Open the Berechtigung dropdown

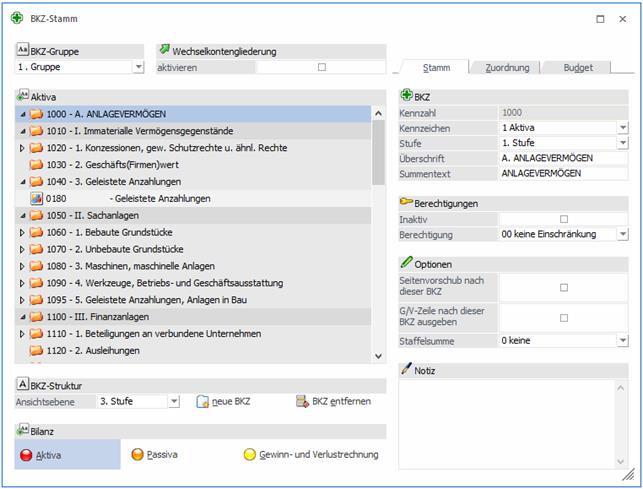[622, 234]
